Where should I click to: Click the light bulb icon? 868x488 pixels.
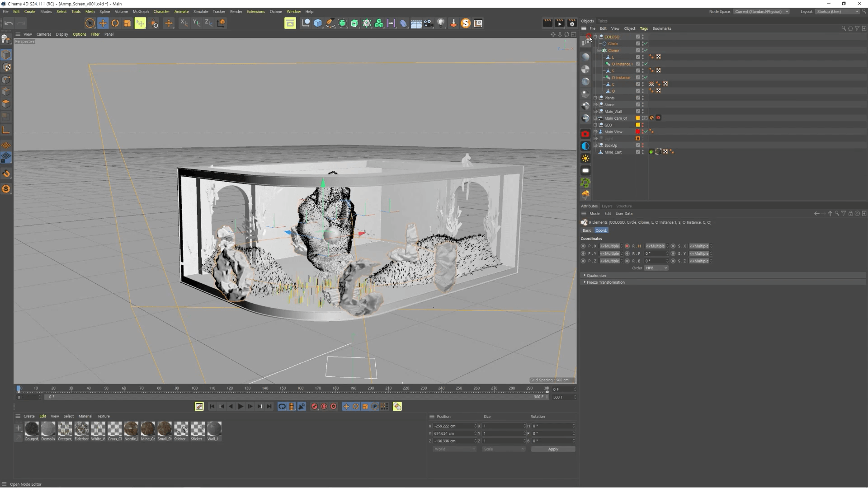441,23
